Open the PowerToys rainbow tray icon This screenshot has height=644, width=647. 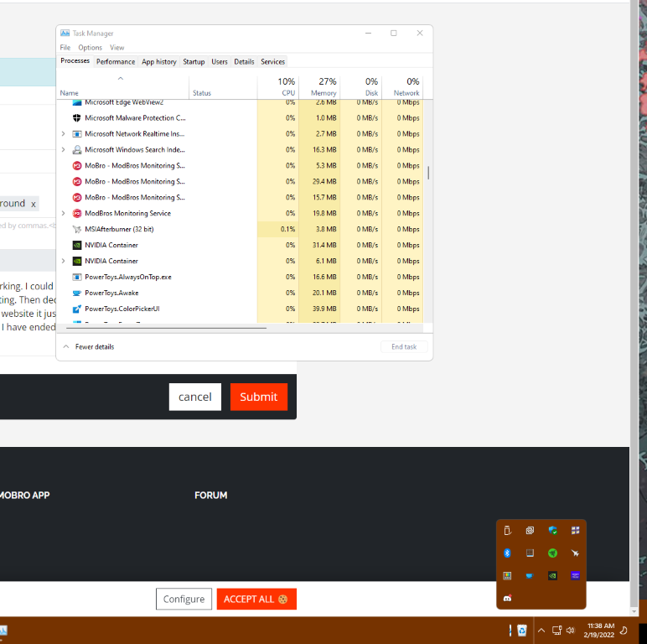click(508, 576)
